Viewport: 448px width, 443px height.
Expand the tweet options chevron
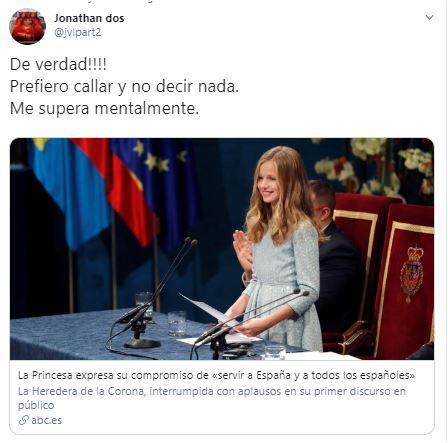(x=430, y=17)
